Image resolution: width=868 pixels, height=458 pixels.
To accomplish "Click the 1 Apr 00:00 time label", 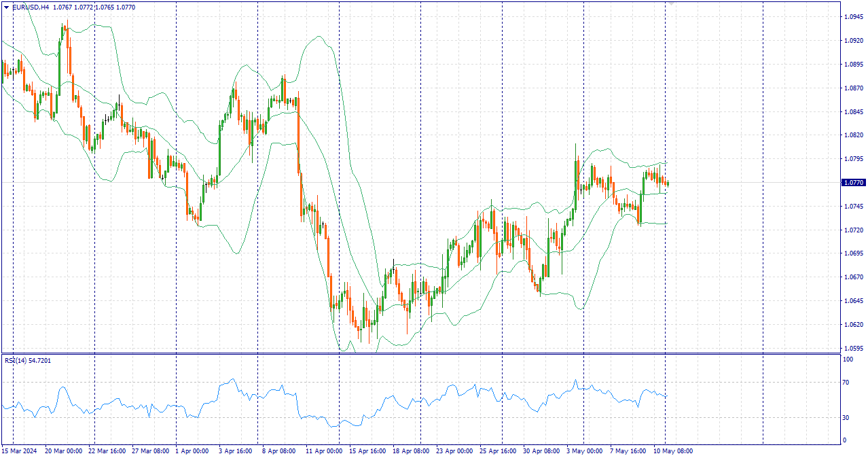I will click(192, 451).
